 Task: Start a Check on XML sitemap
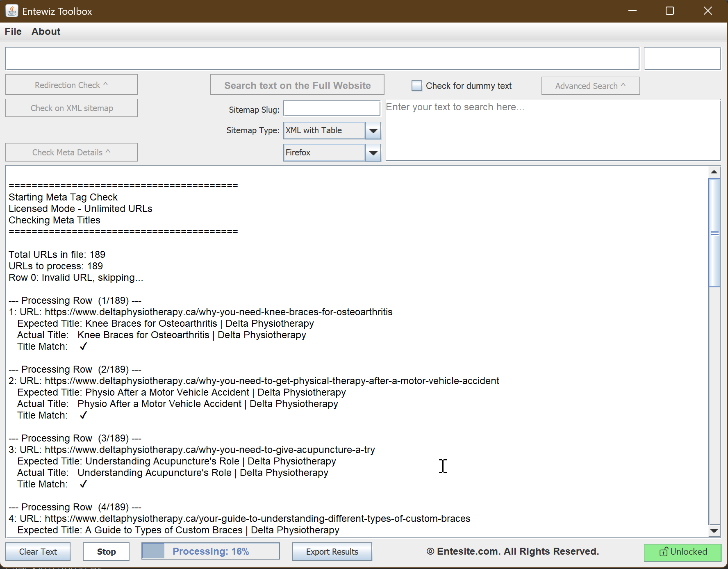pos(71,108)
